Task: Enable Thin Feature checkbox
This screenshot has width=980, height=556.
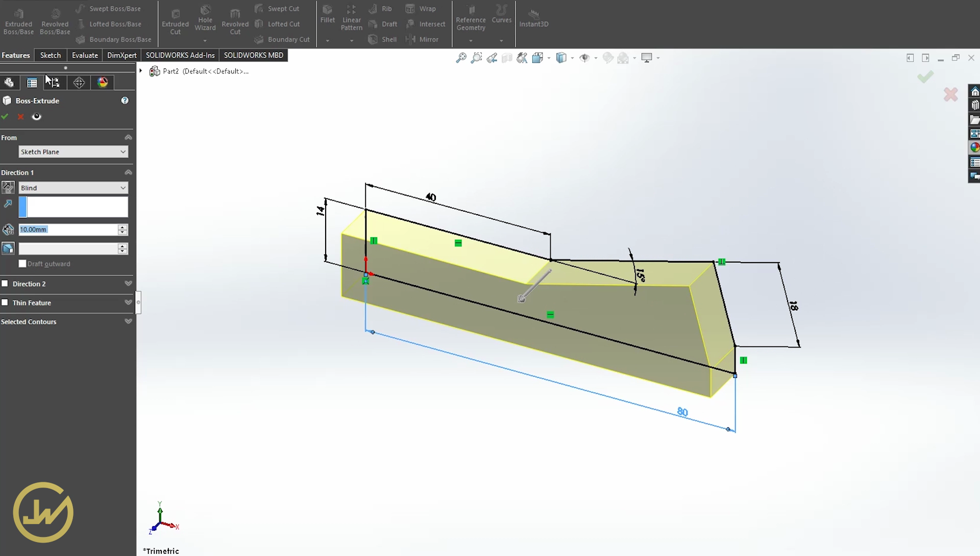Action: point(5,302)
